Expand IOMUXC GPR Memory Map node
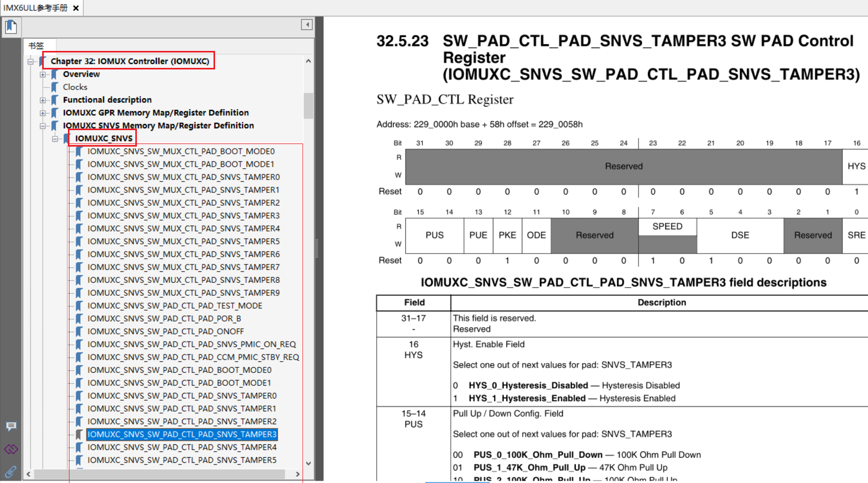Image resolution: width=868 pixels, height=483 pixels. 43,113
